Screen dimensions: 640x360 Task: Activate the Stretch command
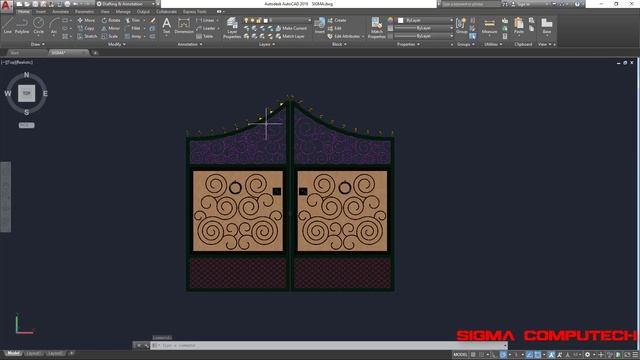coord(87,36)
